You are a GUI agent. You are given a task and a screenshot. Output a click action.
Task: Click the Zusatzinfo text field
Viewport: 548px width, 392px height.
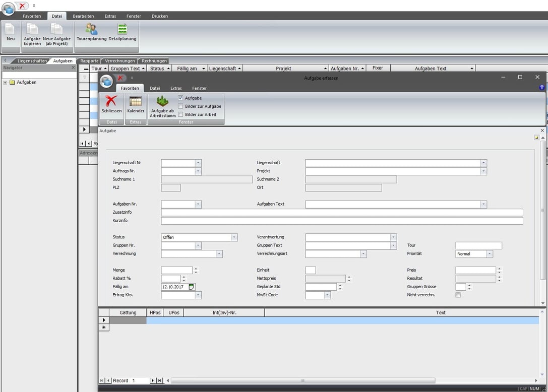[342, 213]
